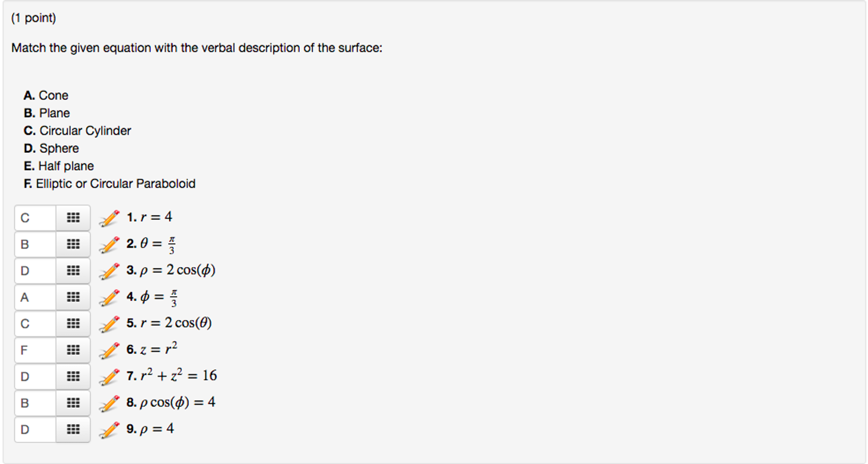Click the equation label r = 2cos(θ)
This screenshot has height=464, width=868.
click(170, 323)
